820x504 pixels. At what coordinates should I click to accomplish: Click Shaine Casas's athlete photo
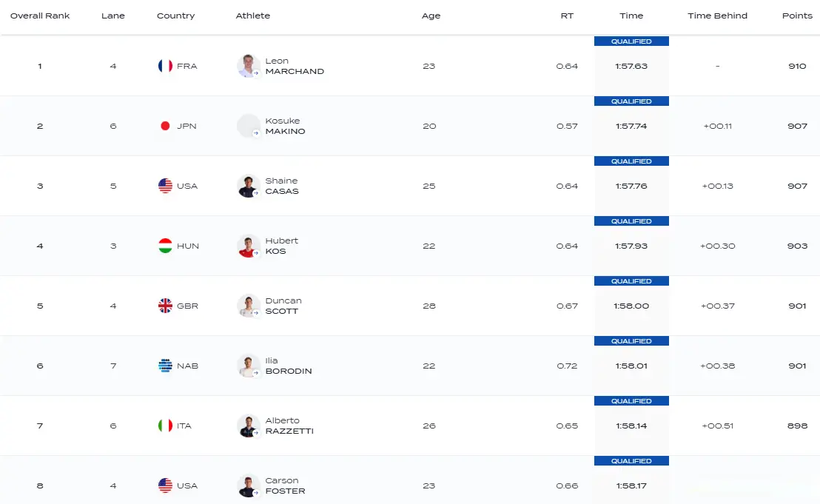point(248,186)
